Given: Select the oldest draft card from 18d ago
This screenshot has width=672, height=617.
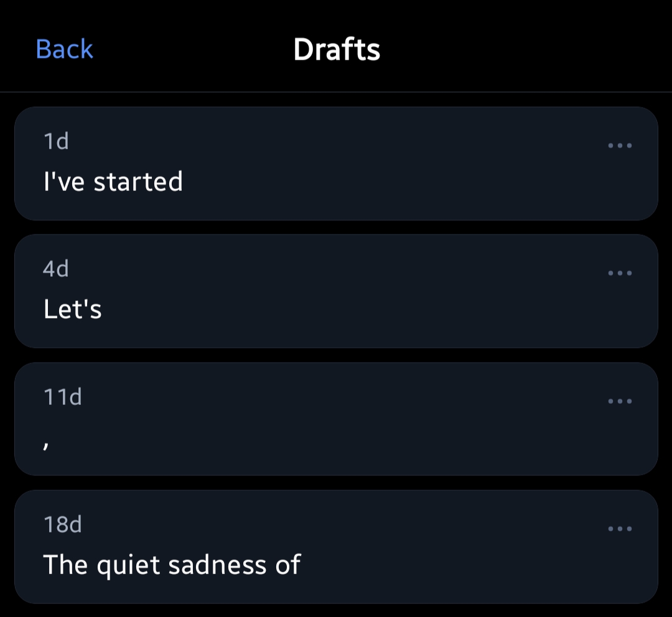Looking at the screenshot, I should pos(336,547).
